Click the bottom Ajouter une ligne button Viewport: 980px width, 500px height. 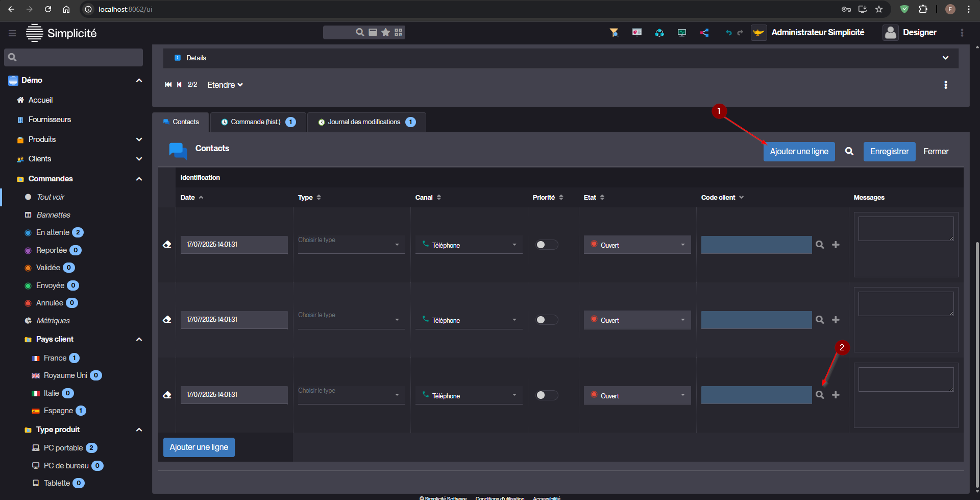coord(199,447)
